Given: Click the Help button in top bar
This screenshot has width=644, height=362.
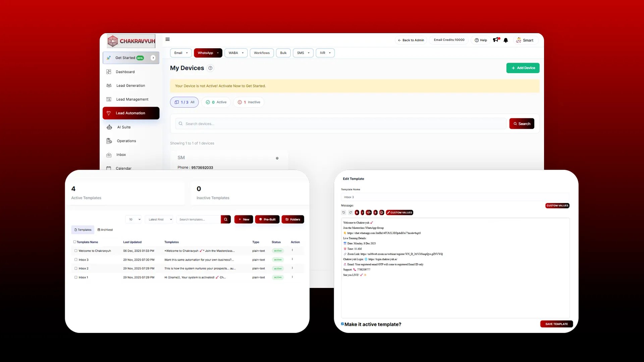Looking at the screenshot, I should tap(481, 40).
